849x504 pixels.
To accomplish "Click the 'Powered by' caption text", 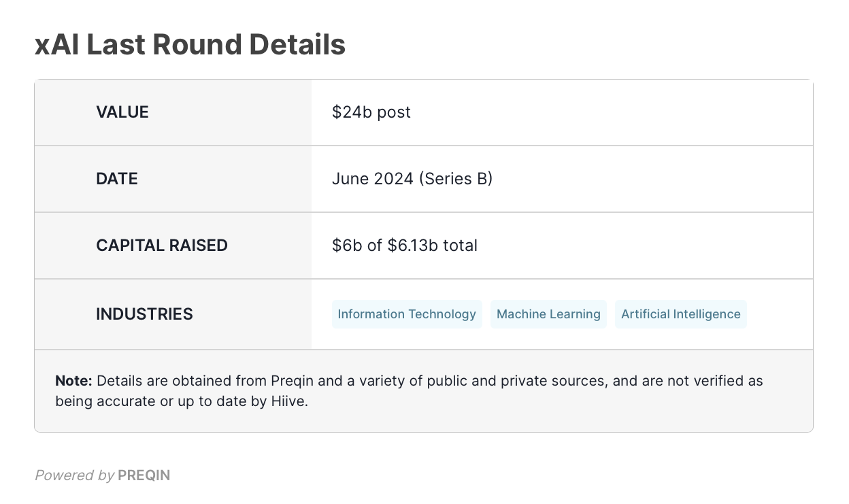I will [x=75, y=475].
